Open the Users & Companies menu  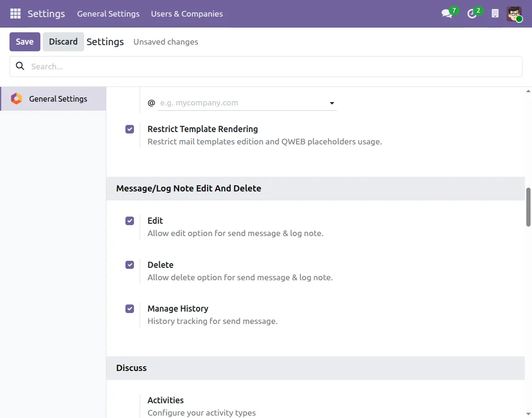187,14
